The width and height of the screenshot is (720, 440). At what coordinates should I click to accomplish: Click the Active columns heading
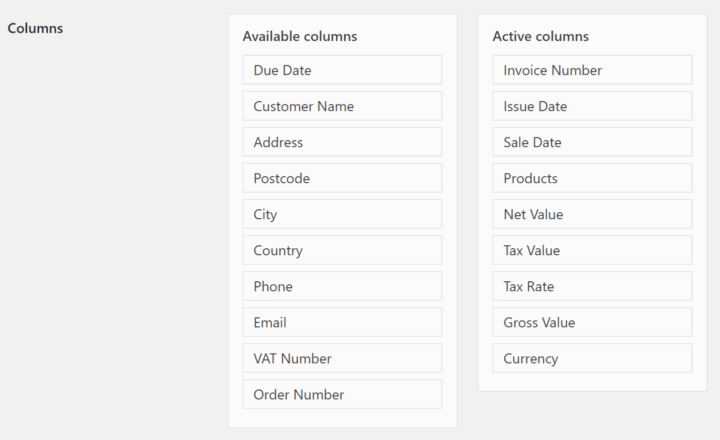pos(541,36)
